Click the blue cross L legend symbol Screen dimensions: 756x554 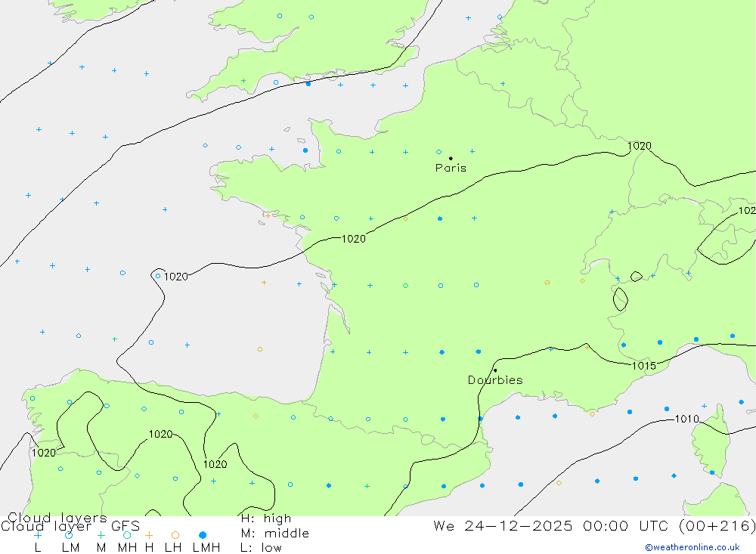(38, 535)
